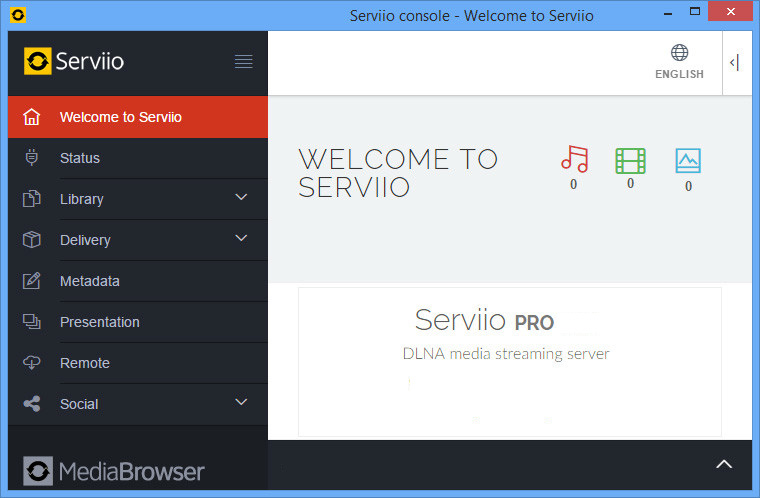
Task: Select Welcome to Serviio menu item
Action: click(x=138, y=117)
